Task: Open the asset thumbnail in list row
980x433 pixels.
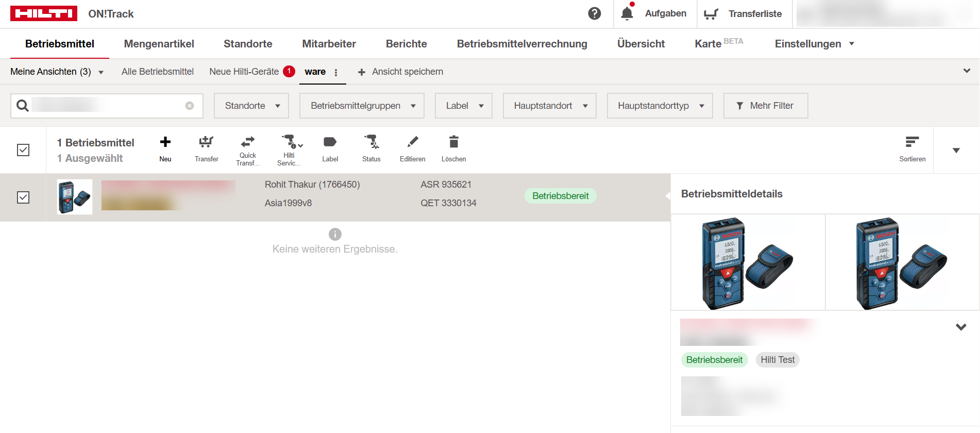Action: pyautogui.click(x=75, y=197)
